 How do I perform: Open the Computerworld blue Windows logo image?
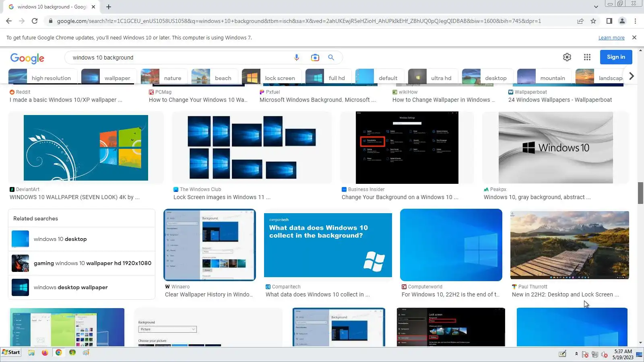click(x=451, y=245)
